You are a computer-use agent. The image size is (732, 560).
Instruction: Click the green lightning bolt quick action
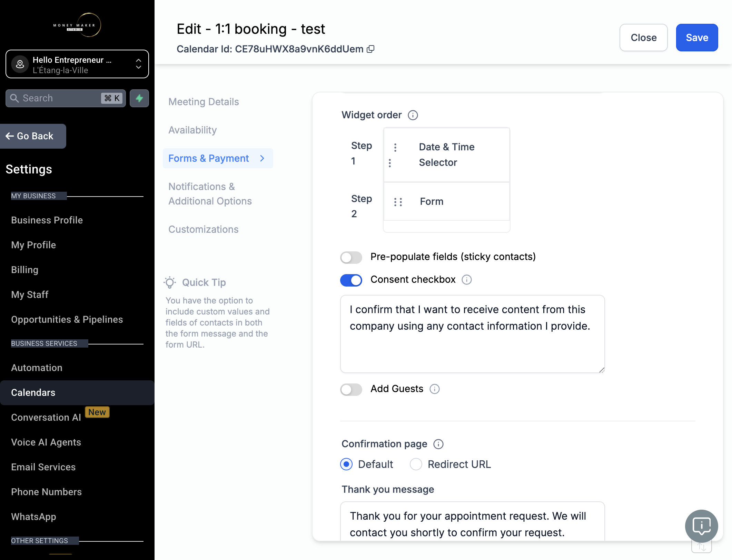[x=139, y=98]
